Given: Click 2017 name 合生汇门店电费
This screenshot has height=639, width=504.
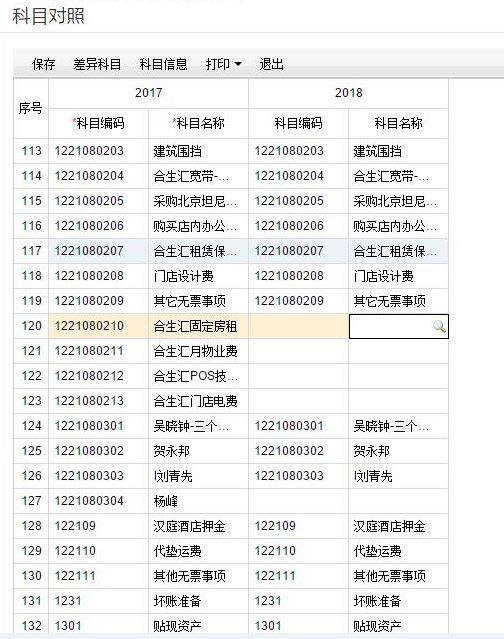Looking at the screenshot, I should click(195, 401).
